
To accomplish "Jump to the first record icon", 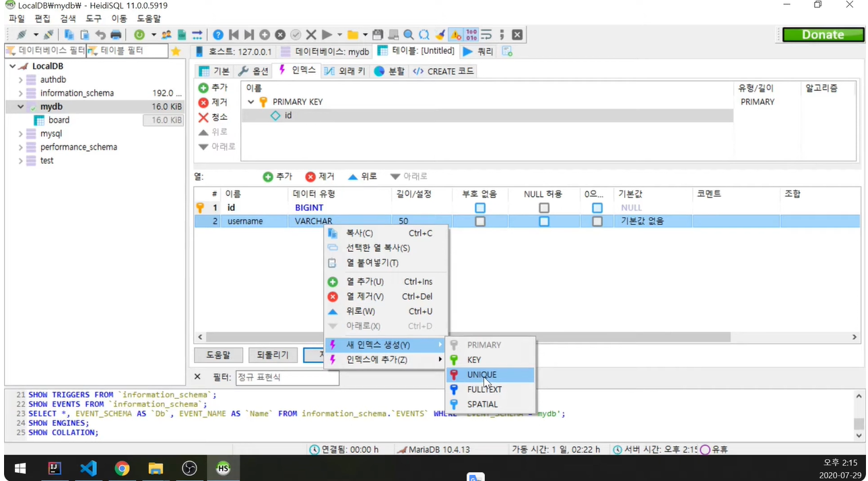I will click(x=234, y=34).
